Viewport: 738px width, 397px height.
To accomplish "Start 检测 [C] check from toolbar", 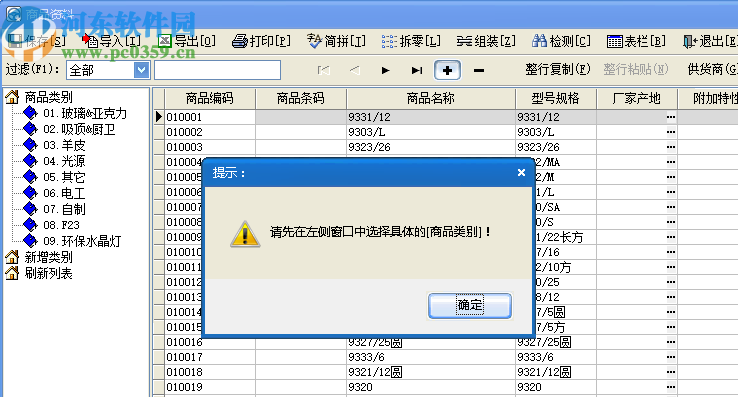I will click(x=561, y=41).
